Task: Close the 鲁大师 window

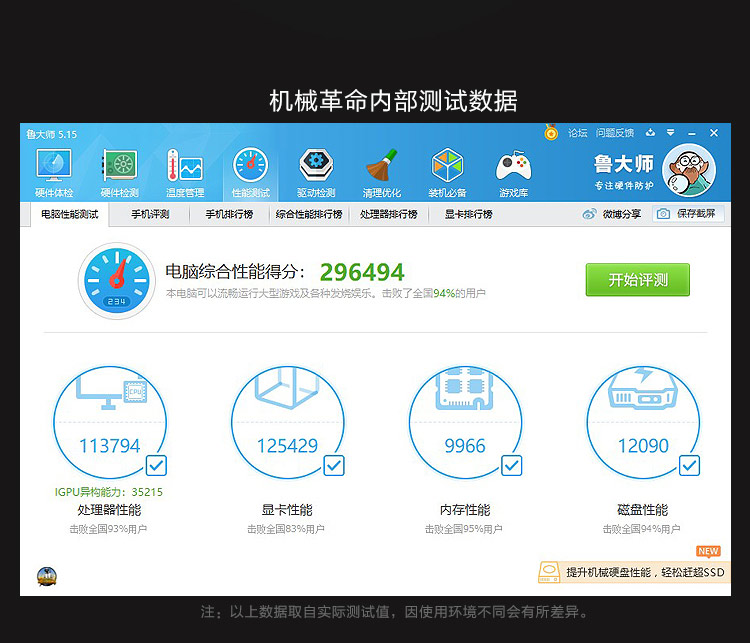Action: point(714,133)
